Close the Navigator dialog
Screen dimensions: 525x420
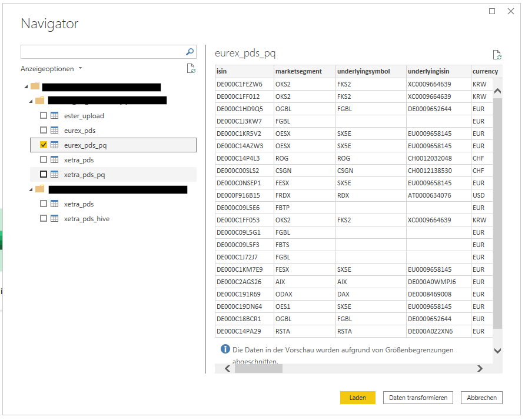click(x=511, y=11)
